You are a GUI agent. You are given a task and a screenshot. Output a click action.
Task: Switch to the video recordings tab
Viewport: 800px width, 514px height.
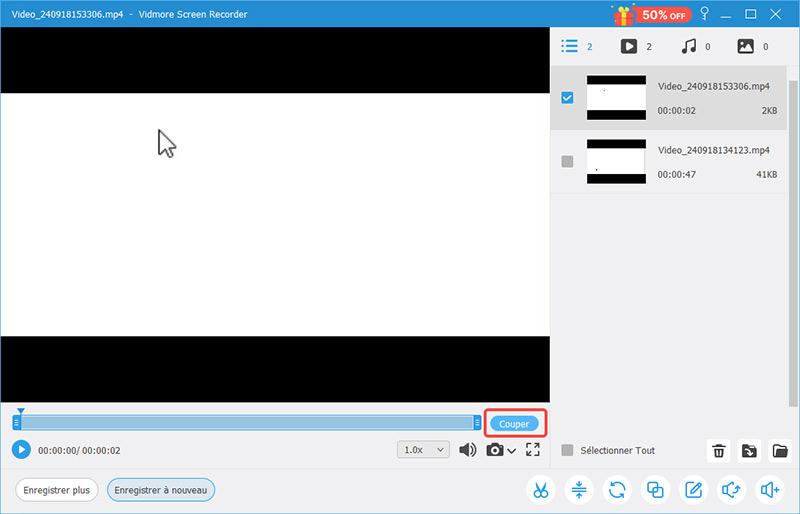(x=629, y=46)
